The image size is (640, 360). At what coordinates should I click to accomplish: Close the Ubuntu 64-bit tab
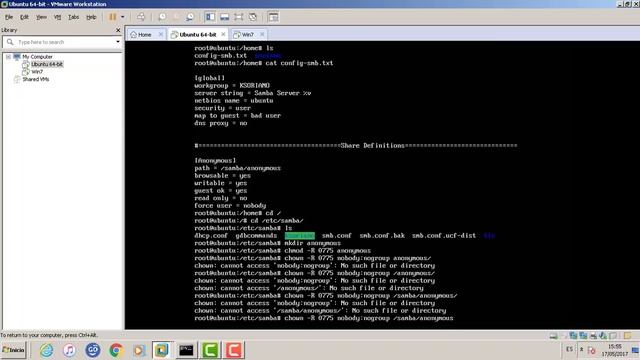[x=223, y=34]
